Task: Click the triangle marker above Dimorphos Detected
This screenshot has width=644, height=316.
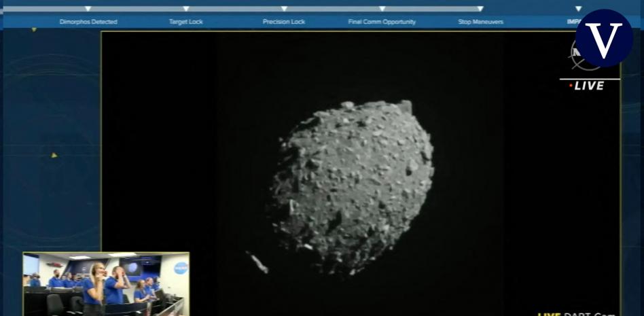Action: pyautogui.click(x=88, y=9)
